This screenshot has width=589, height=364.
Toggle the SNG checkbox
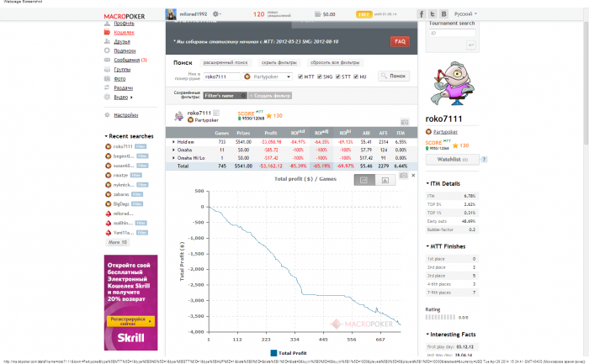pyautogui.click(x=319, y=76)
